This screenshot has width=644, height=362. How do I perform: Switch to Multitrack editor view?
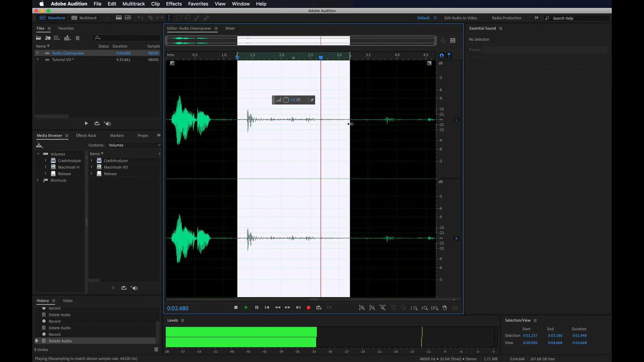(84, 18)
